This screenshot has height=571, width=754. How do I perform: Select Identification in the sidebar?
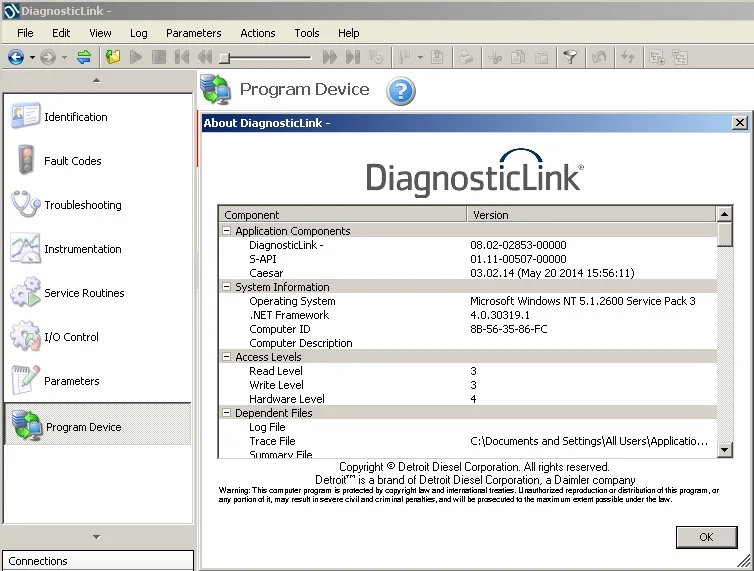[x=98, y=117]
